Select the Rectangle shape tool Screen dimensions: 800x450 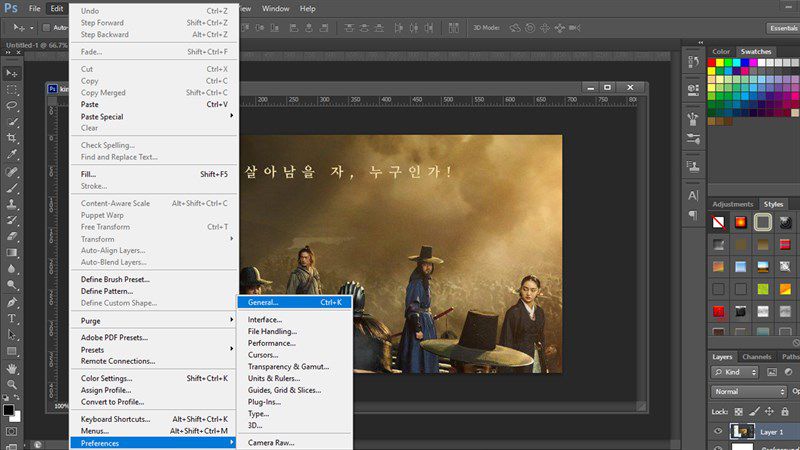[11, 352]
